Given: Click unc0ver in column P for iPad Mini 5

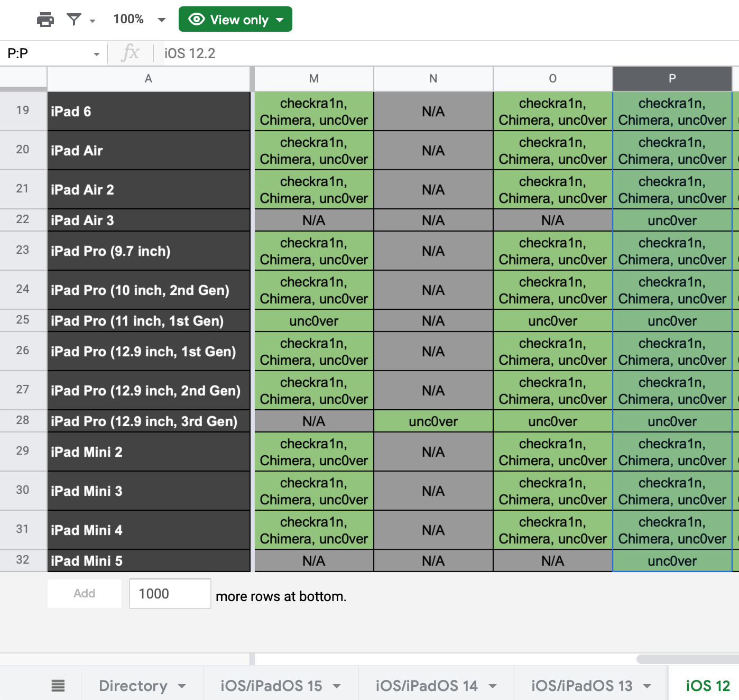Looking at the screenshot, I should click(x=672, y=561).
